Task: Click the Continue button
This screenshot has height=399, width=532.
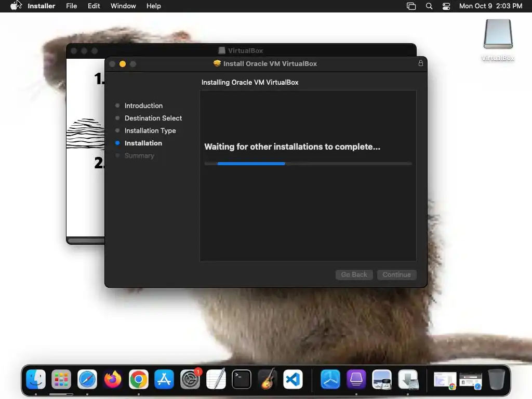Action: pyautogui.click(x=396, y=274)
